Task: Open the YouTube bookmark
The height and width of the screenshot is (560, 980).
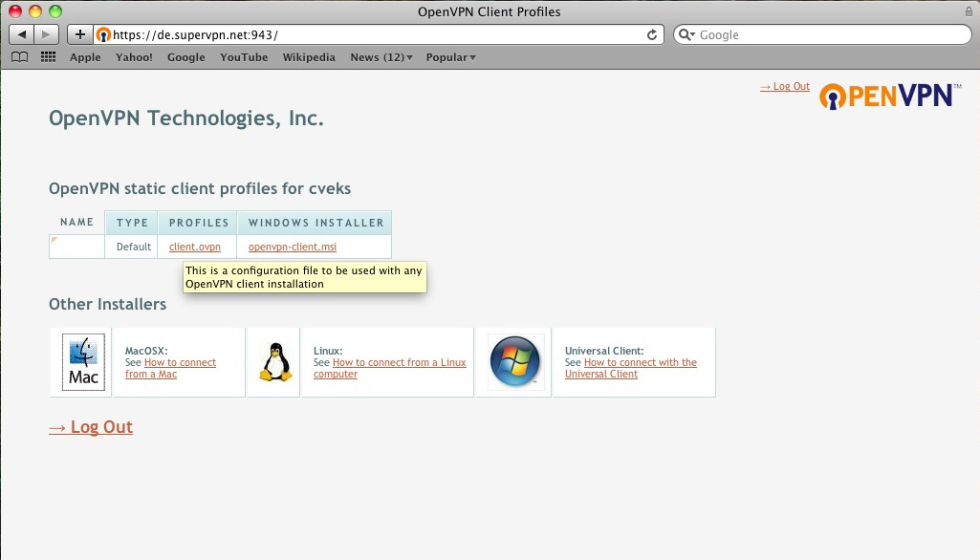Action: coord(244,57)
